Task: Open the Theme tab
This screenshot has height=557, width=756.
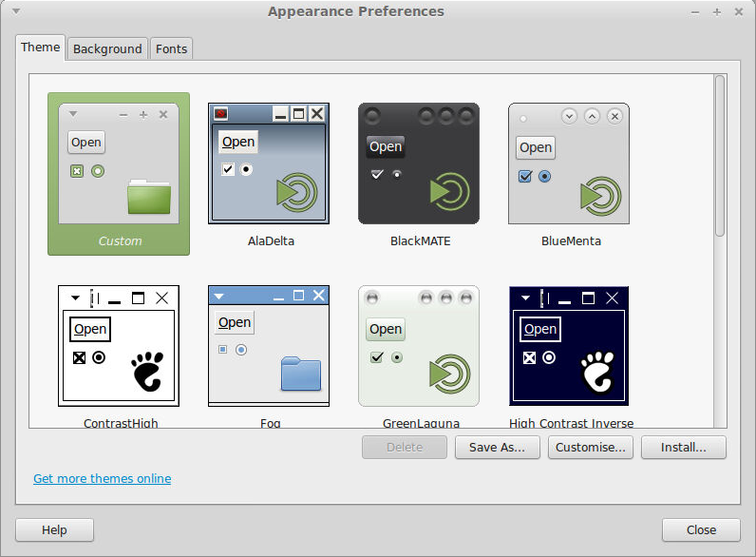Action: coord(40,48)
